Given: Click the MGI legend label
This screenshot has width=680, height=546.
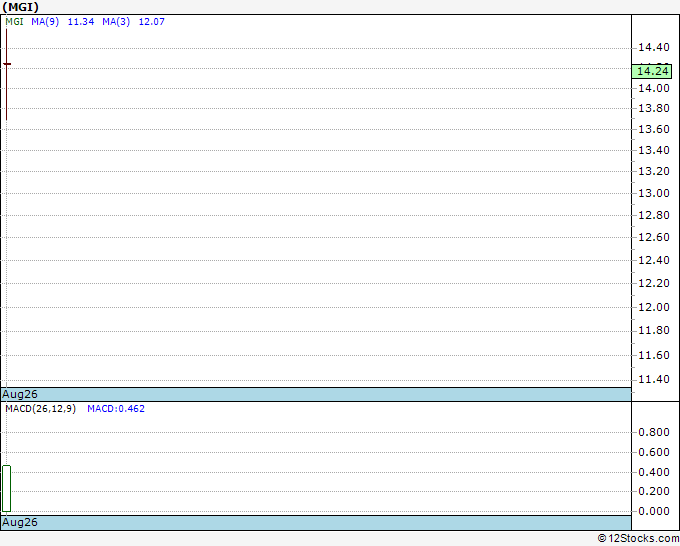Looking at the screenshot, I should (x=14, y=22).
